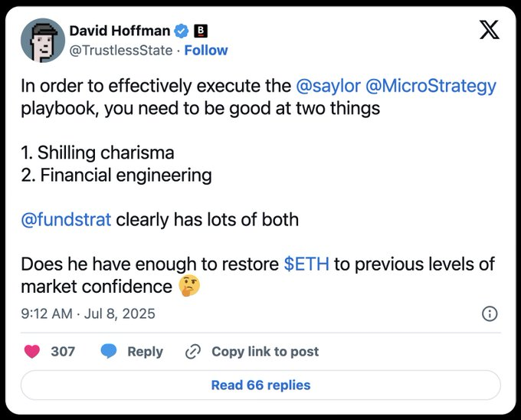Open the 9:12 AM · Jul 8, 2025 timestamp
Viewport: 521px width, 420px height.
(x=88, y=313)
